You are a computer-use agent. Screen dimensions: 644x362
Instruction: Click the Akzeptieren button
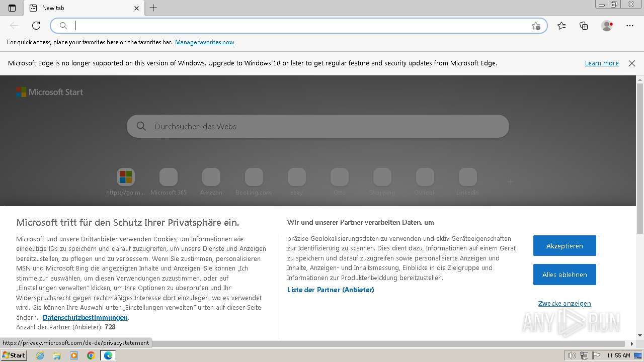tap(565, 246)
